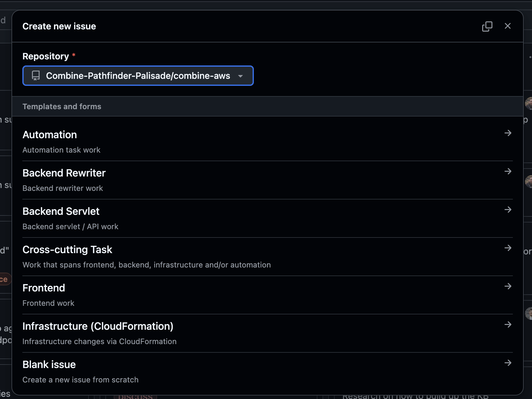Viewport: 532px width, 399px height.
Task: Click the arrow icon for Backend Rewriter
Action: point(508,171)
